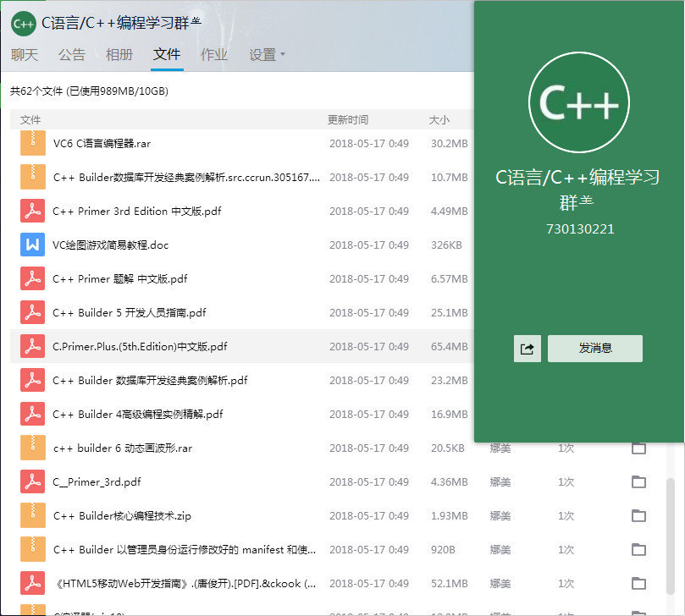This screenshot has width=685, height=616.
Task: Select C++ Builder 5 开发人员指南.pdf
Action: point(130,312)
